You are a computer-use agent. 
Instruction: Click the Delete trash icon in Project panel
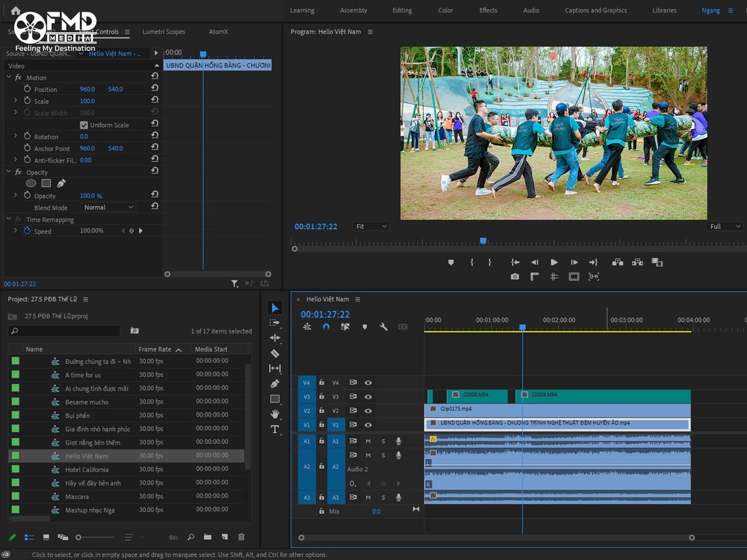[x=241, y=537]
